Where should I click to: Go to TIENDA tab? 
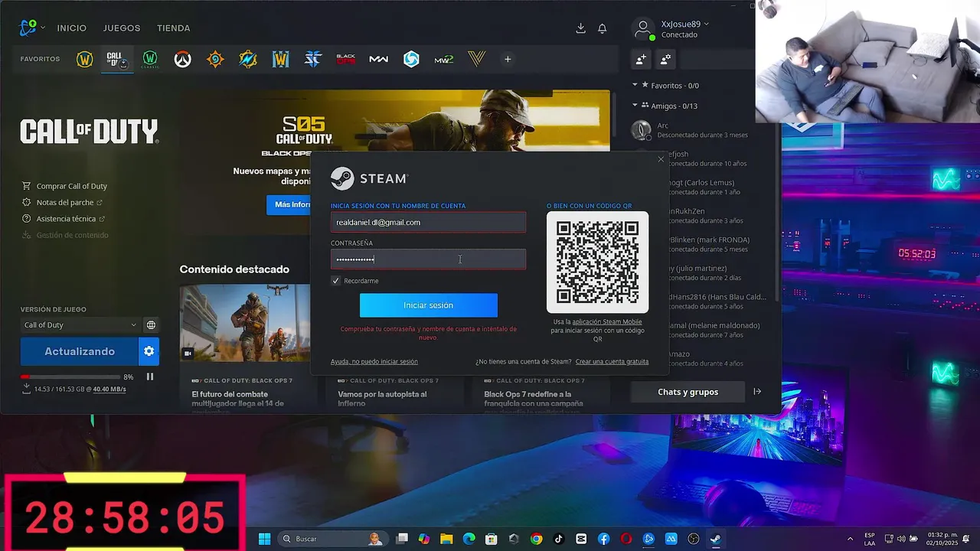point(174,28)
